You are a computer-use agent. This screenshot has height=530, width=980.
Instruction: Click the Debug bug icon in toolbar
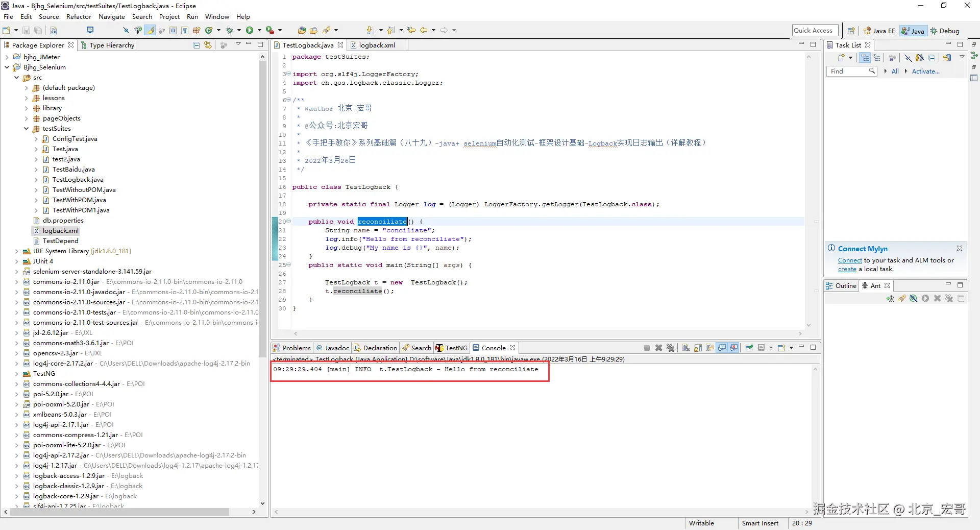tap(229, 31)
